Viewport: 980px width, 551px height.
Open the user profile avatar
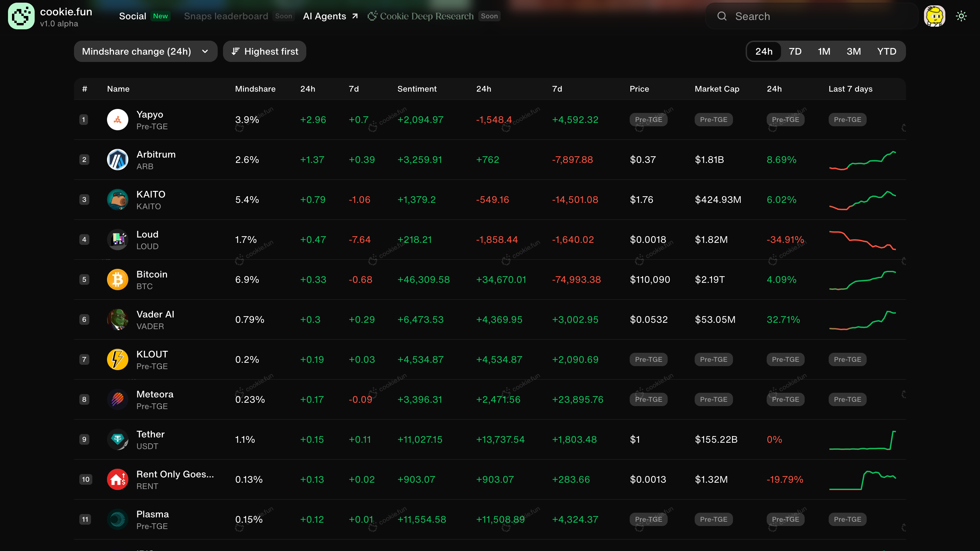click(x=934, y=16)
